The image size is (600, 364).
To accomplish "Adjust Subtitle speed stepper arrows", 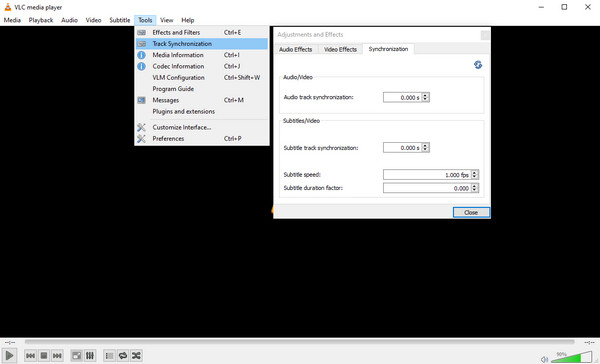I will (x=474, y=175).
